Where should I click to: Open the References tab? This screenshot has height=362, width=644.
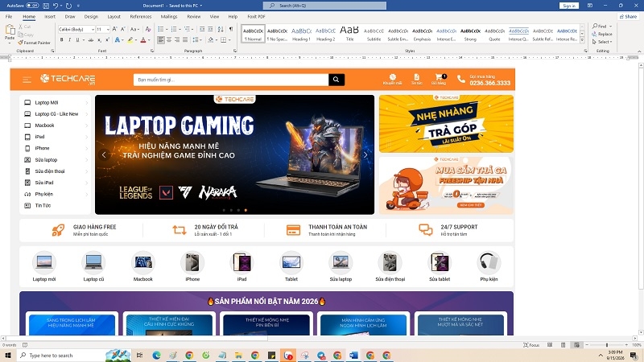click(141, 17)
